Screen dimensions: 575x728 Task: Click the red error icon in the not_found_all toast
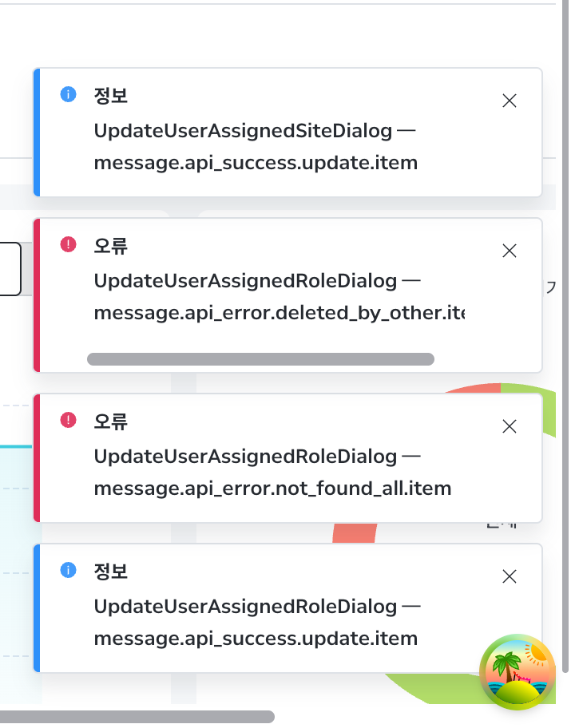68,420
